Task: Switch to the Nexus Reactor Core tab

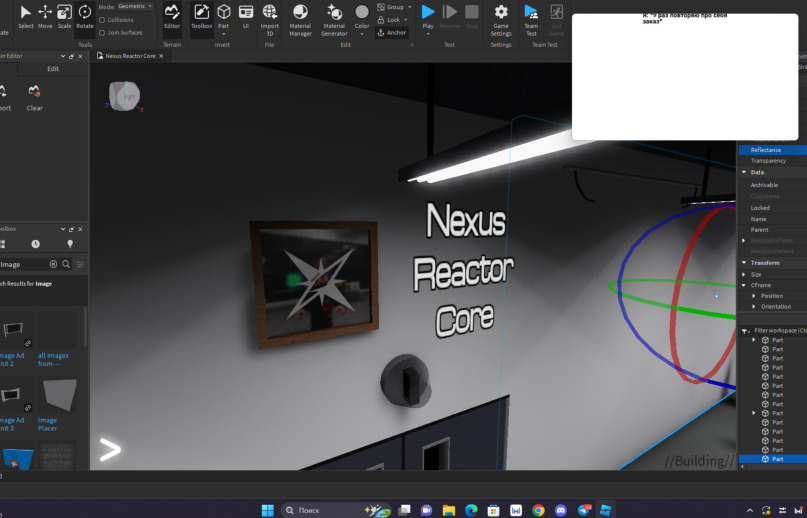Action: click(x=130, y=56)
